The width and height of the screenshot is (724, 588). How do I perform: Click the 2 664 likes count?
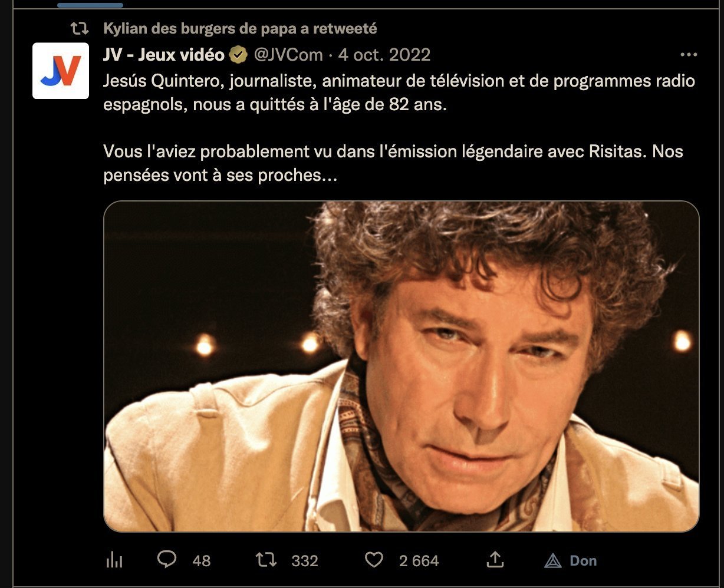419,560
